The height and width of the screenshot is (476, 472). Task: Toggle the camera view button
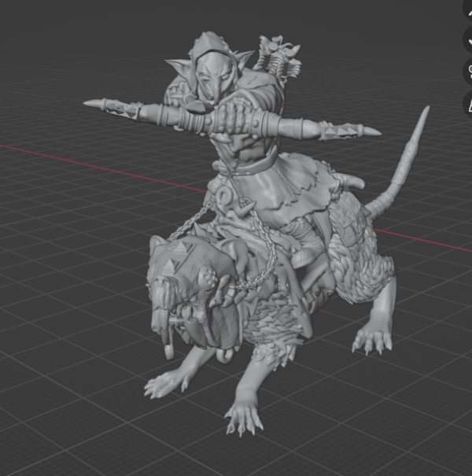469,69
